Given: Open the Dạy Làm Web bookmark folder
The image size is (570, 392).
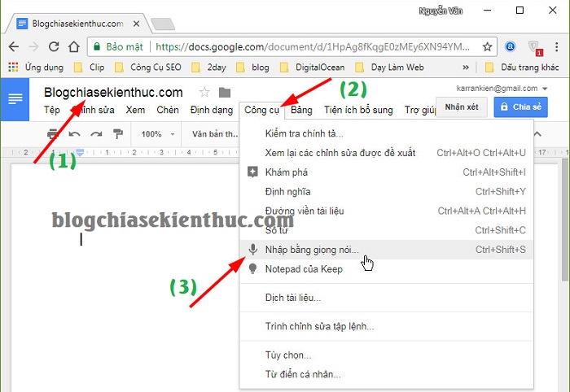Looking at the screenshot, I should coord(390,68).
